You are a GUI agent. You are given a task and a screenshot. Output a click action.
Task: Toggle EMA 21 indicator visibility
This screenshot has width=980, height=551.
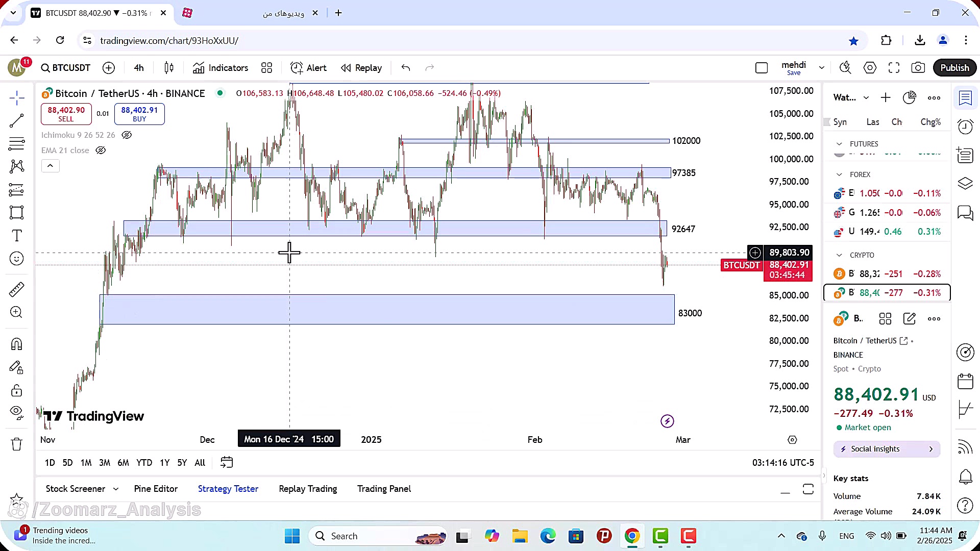101,151
